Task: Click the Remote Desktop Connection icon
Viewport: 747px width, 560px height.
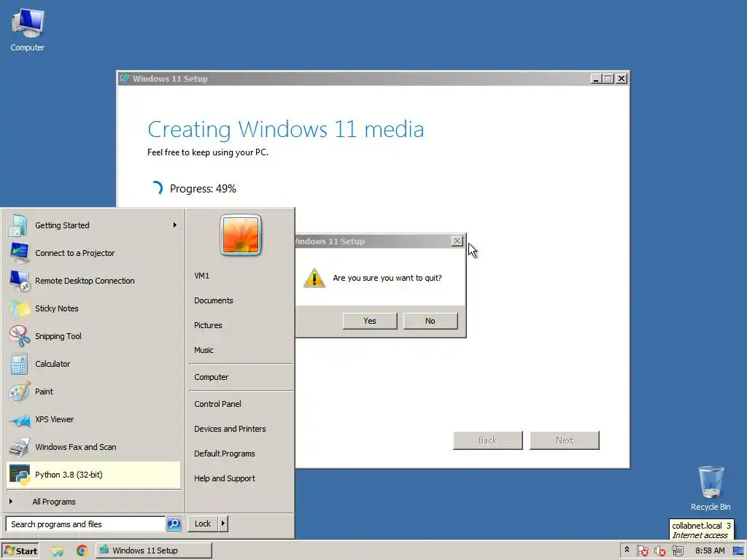Action: 20,281
